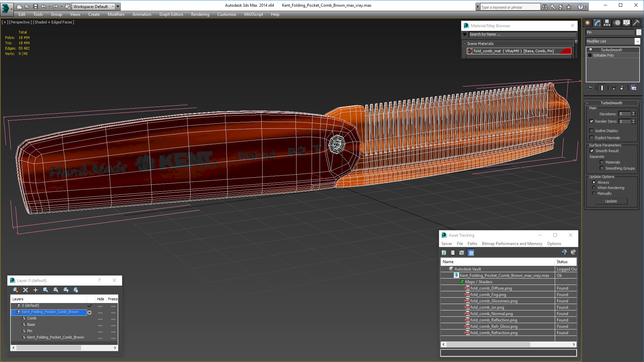Switch Asset Tracking to table view
644x362 pixels.
click(471, 253)
